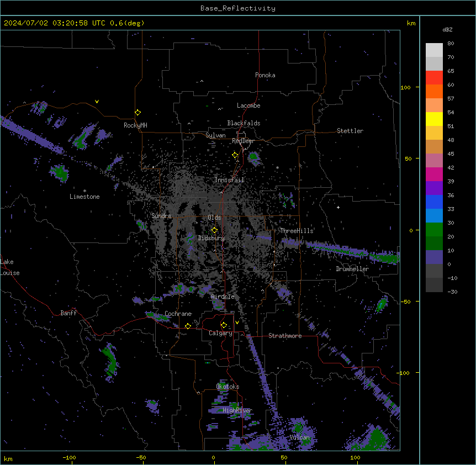
Task: Click the timestamp 2024/07/02 03:20:58 UTC
Action: coord(55,23)
